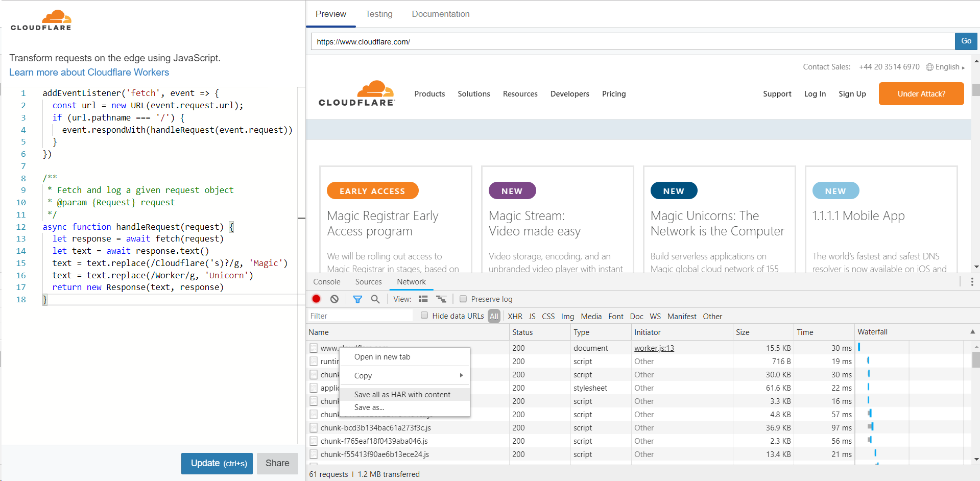The image size is (980, 481).
Task: Select Save all as HAR with content
Action: tap(404, 395)
